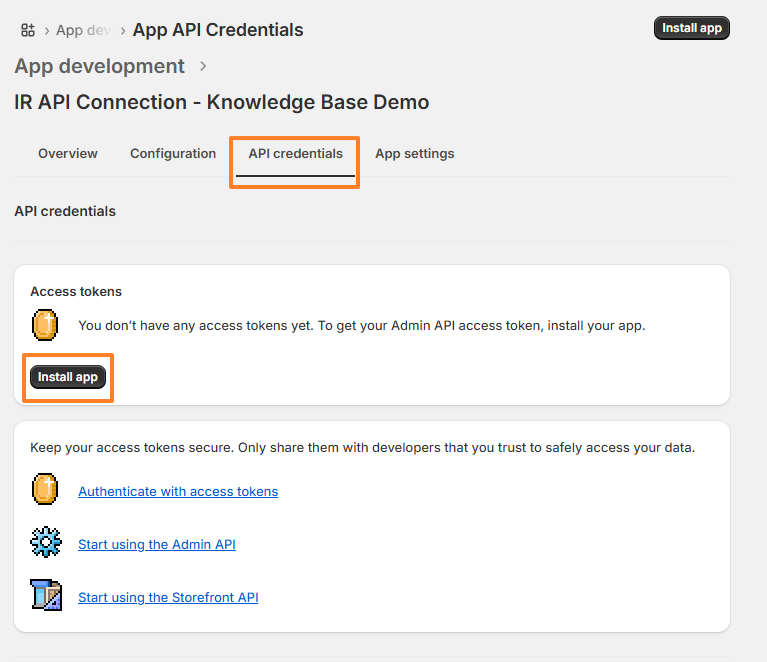
Task: Open the Configuration tab
Action: click(x=173, y=154)
